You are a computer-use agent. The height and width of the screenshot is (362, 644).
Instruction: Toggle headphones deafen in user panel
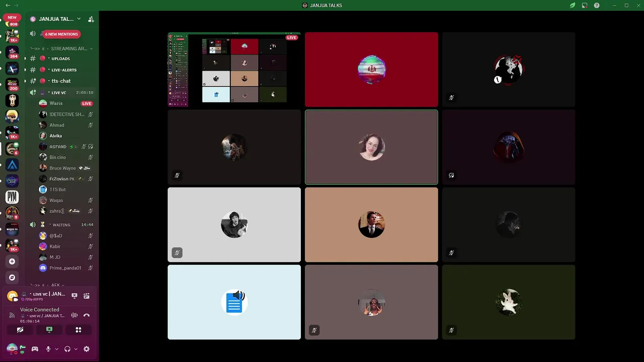pos(67,349)
